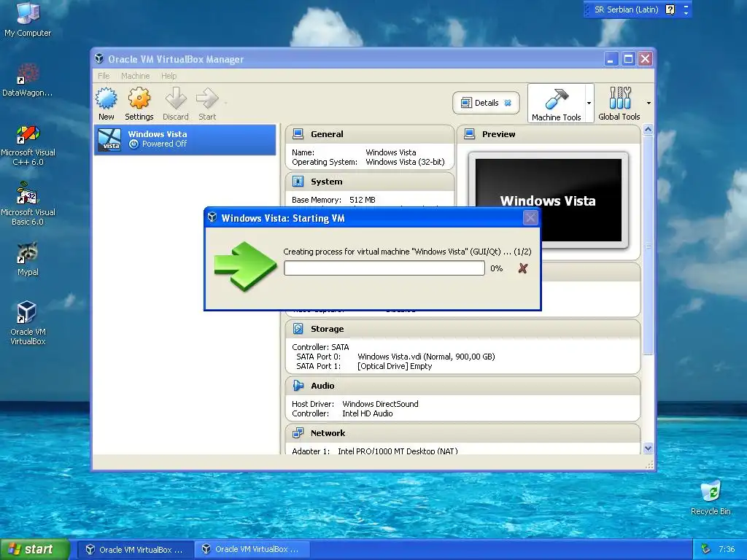Viewport: 747px width, 560px height.
Task: Click the Discard toolbar icon
Action: tap(176, 98)
